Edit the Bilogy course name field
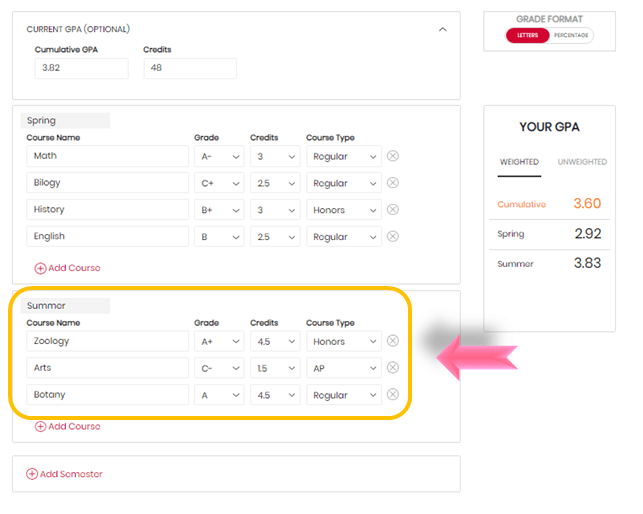Image resolution: width=643 pixels, height=514 pixels. [x=107, y=183]
